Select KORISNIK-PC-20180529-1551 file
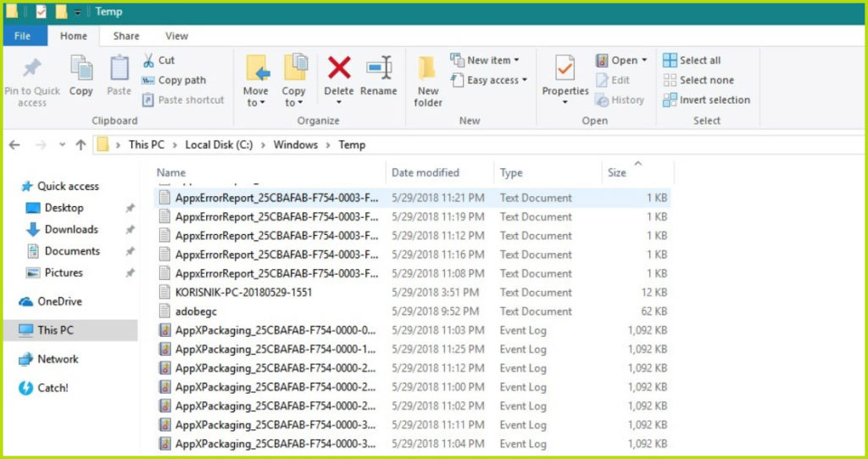The width and height of the screenshot is (868, 459). coord(412,292)
